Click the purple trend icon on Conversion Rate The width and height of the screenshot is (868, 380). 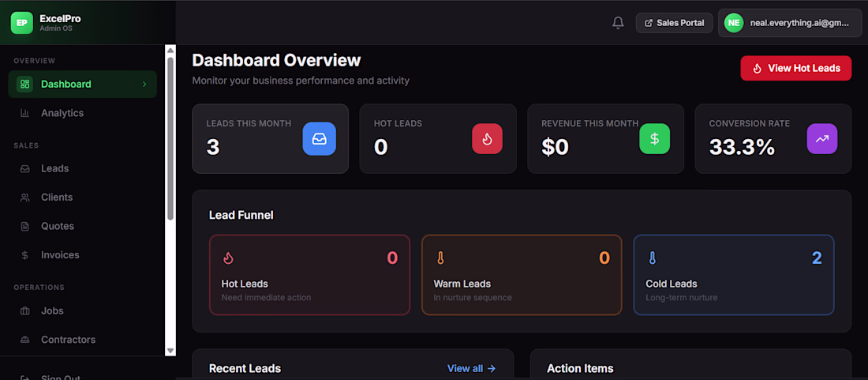[x=822, y=138]
